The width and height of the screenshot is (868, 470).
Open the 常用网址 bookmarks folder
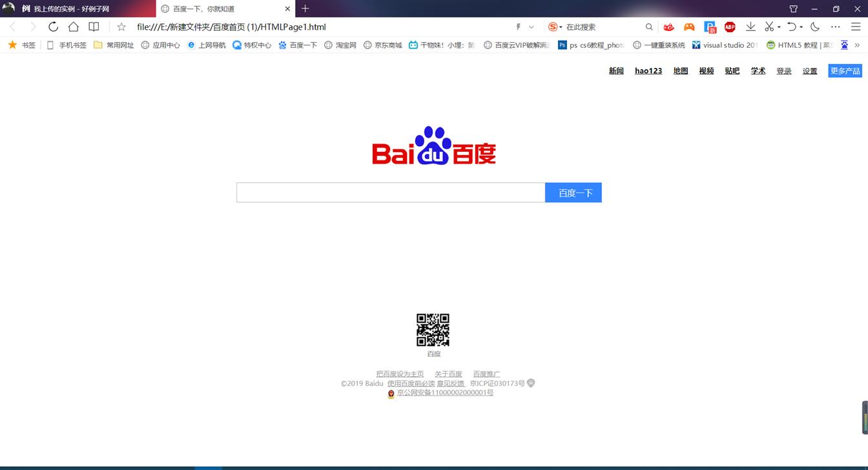tap(114, 45)
